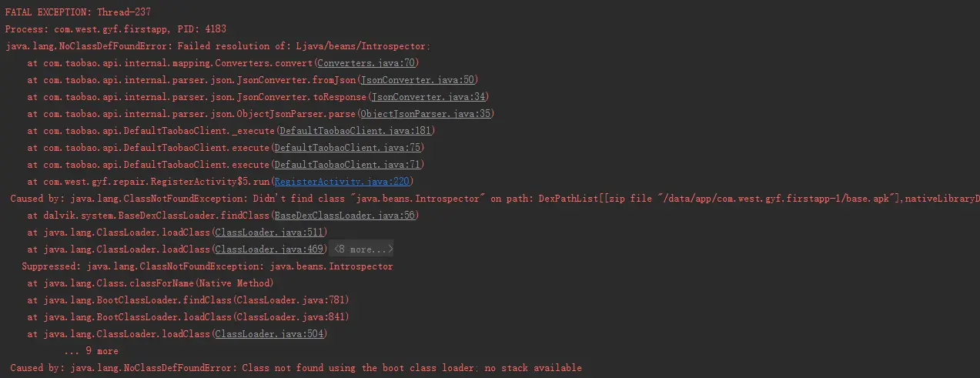This screenshot has width=980, height=378.
Task: Open the DefaultTaobaoClient.java:75 link
Action: (347, 148)
